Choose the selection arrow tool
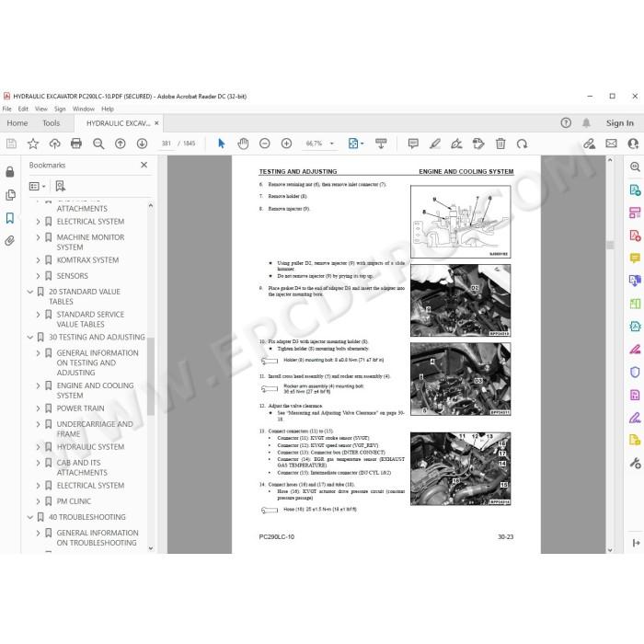The image size is (644, 644). pyautogui.click(x=222, y=144)
